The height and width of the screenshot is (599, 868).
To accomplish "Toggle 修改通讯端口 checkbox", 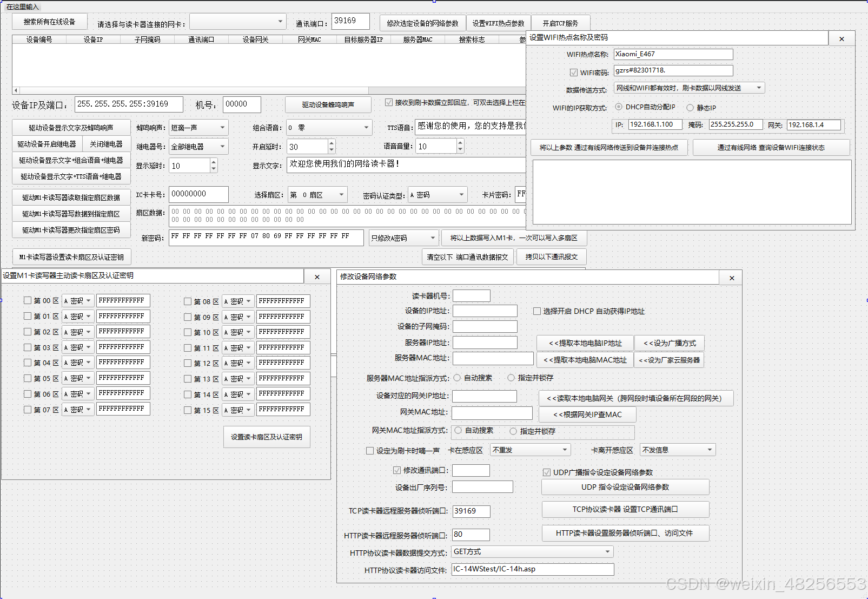I will 397,470.
